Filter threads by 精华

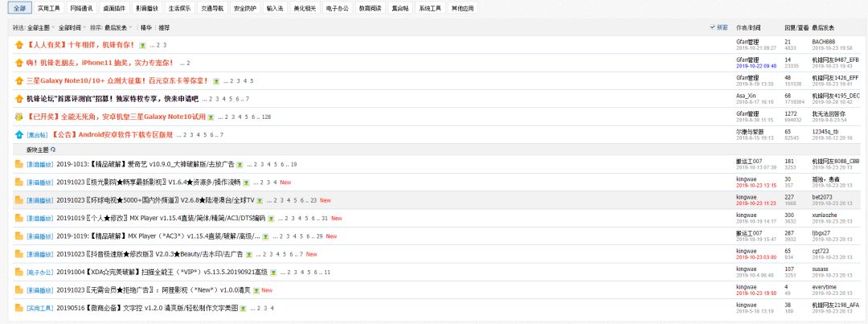pos(146,27)
